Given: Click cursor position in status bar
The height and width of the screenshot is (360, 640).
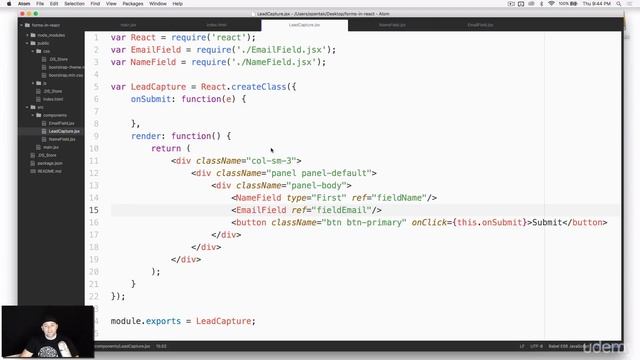Looking at the screenshot, I should pyautogui.click(x=161, y=346).
